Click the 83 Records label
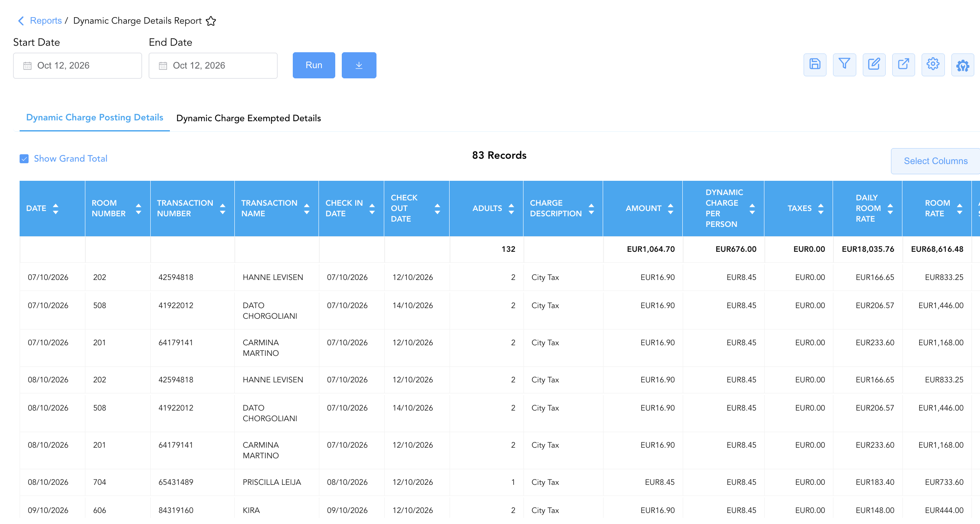Screen dimensions: 980x524 pos(499,155)
